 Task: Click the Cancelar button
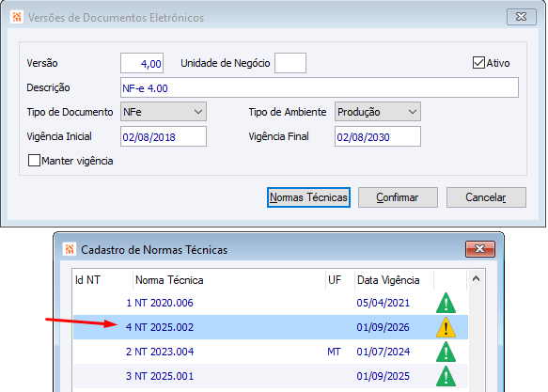tap(486, 197)
